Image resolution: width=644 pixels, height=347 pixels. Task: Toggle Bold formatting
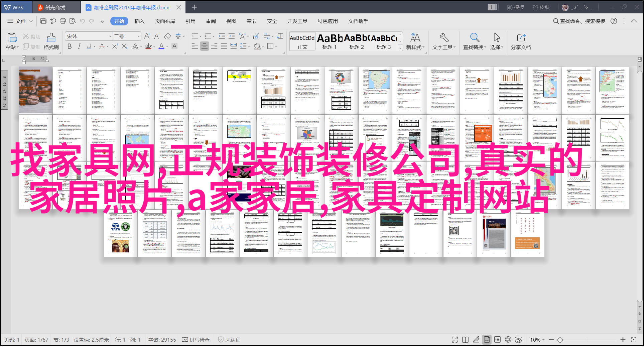(70, 46)
